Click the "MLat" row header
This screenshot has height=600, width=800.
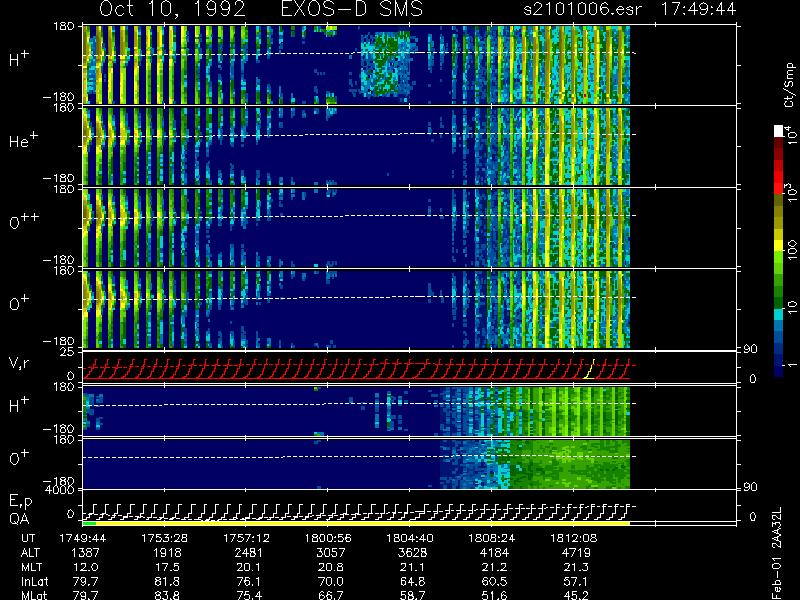[34, 595]
